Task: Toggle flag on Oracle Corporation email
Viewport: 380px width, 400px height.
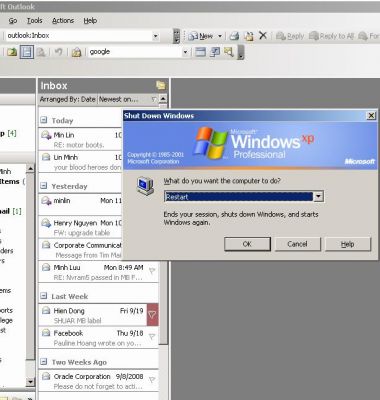Action: pyautogui.click(x=152, y=380)
